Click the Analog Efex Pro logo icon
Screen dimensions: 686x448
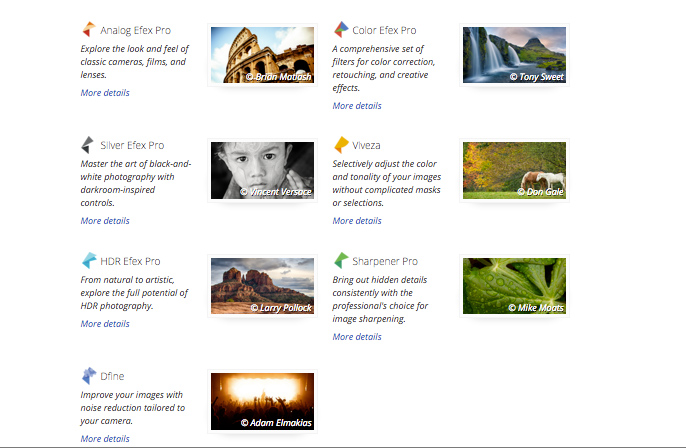(x=89, y=29)
